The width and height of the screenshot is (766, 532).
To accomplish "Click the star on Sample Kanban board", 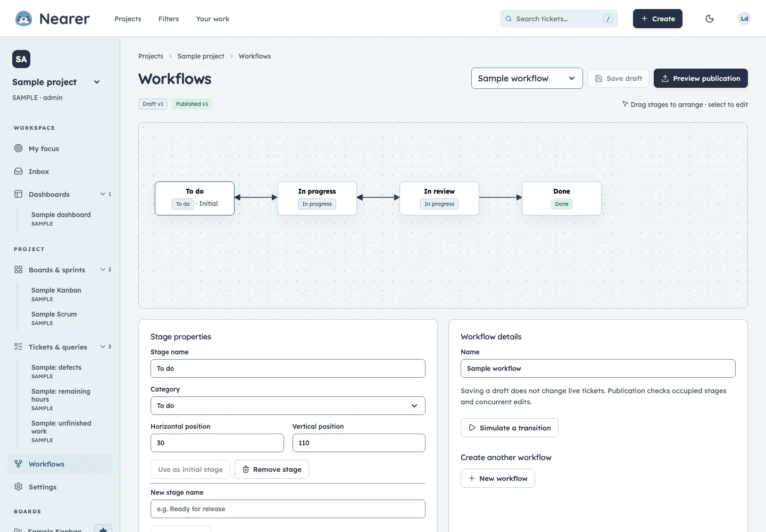I will click(x=103, y=530).
